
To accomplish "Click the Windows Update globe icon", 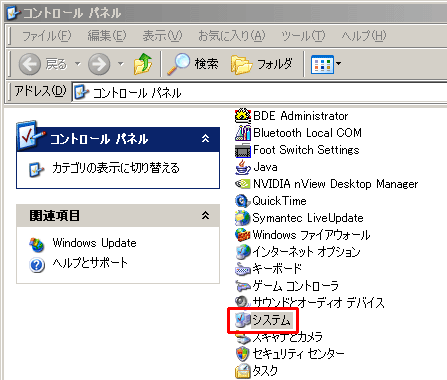I will coord(37,244).
